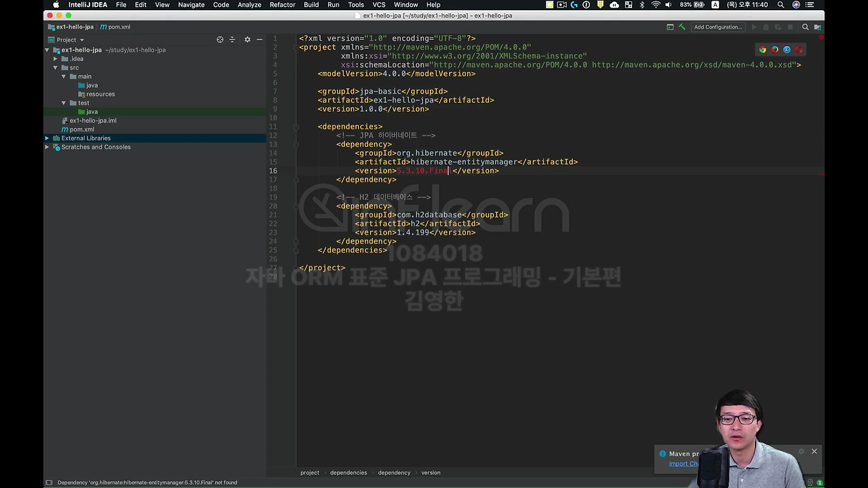This screenshot has width=868, height=488.
Task: Open the Navigate menu
Action: tap(191, 5)
